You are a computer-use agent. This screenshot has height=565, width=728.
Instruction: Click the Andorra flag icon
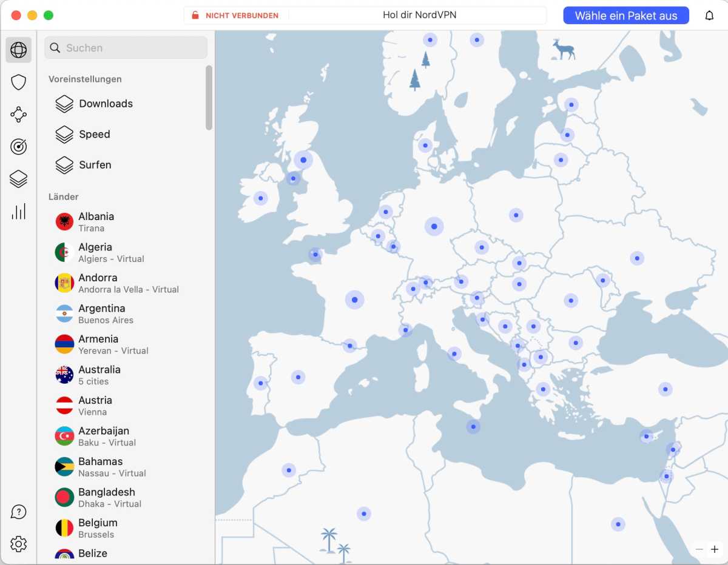[64, 283]
